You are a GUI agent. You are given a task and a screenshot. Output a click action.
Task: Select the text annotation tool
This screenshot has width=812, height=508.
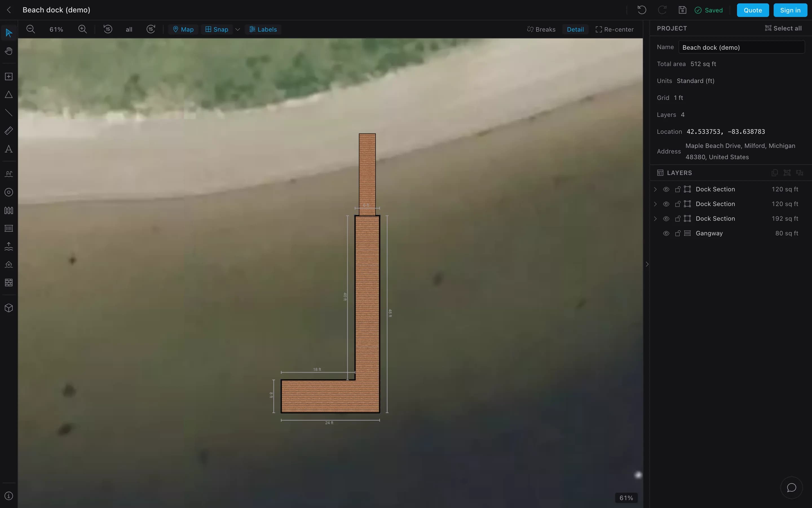tap(9, 149)
